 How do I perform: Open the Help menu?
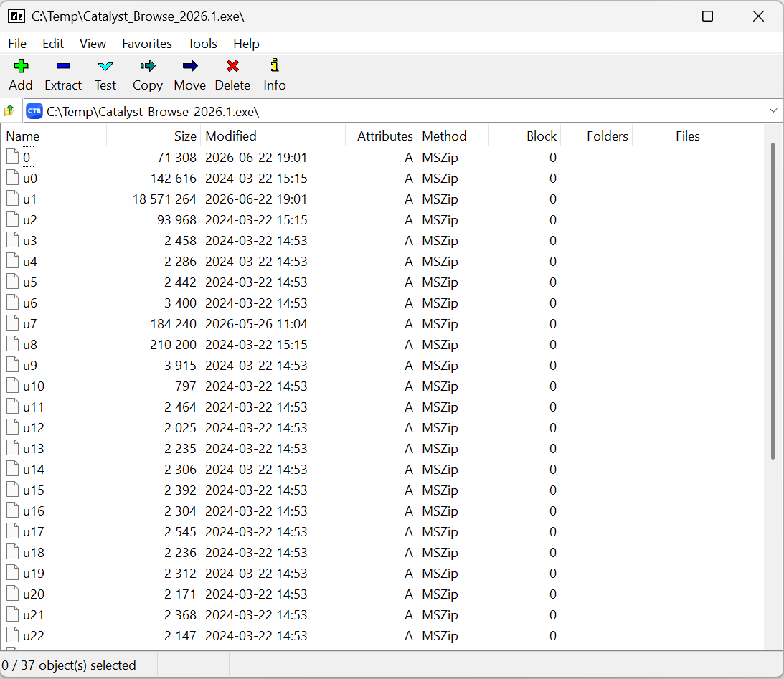pos(246,44)
